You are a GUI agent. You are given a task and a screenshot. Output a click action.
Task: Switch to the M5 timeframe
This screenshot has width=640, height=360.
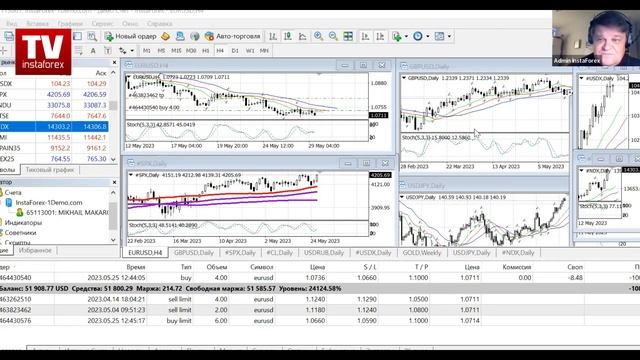point(161,51)
